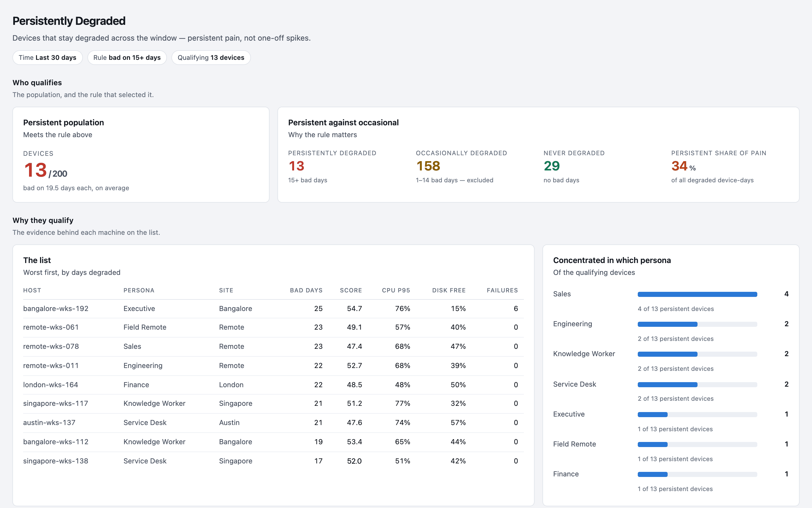812x508 pixels.
Task: Click the Executive persona label in chart
Action: pyautogui.click(x=569, y=414)
